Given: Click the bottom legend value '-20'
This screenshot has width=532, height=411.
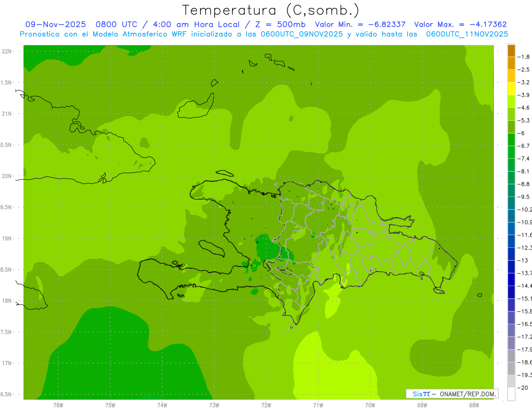Looking at the screenshot, I should coord(522,388).
